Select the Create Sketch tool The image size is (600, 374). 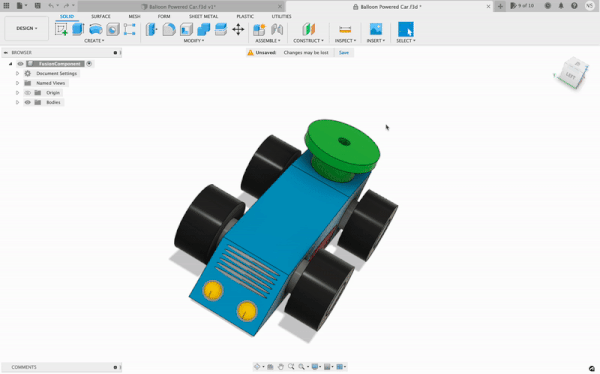tap(61, 29)
